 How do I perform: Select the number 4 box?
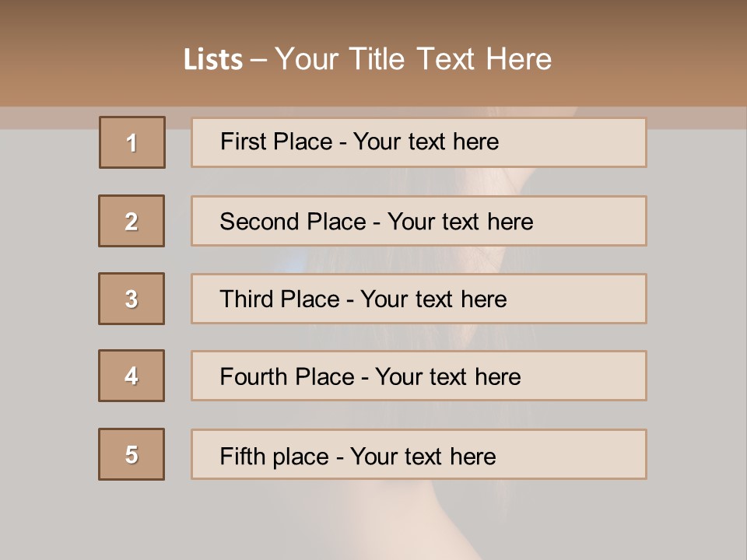tap(132, 376)
